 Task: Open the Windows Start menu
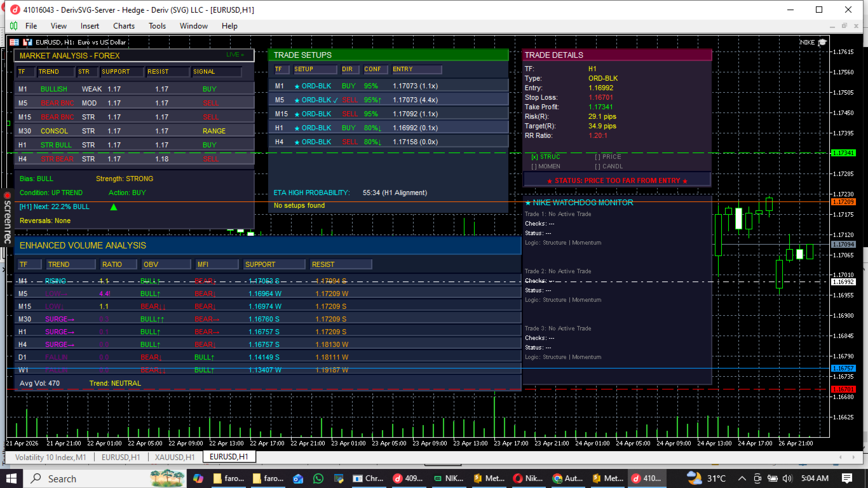[x=11, y=478]
